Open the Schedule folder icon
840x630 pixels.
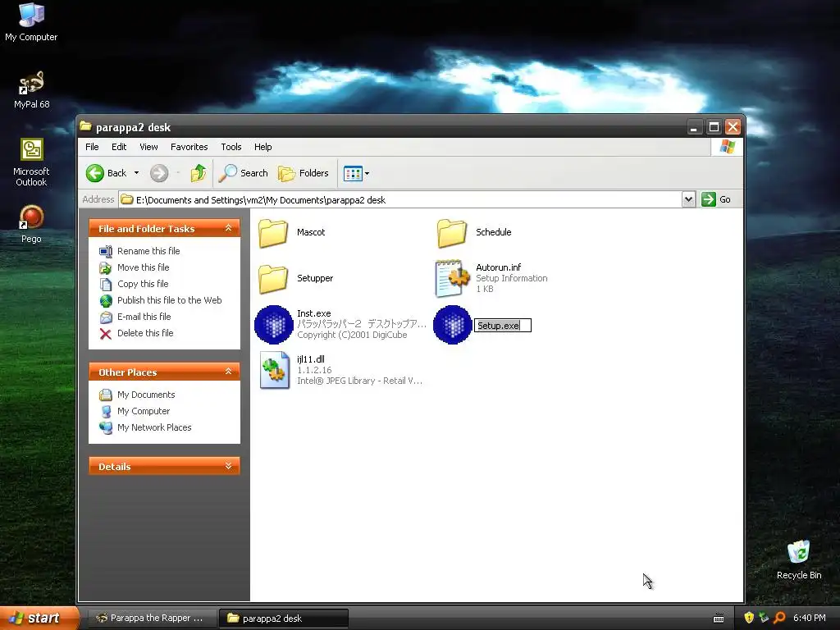click(x=452, y=232)
